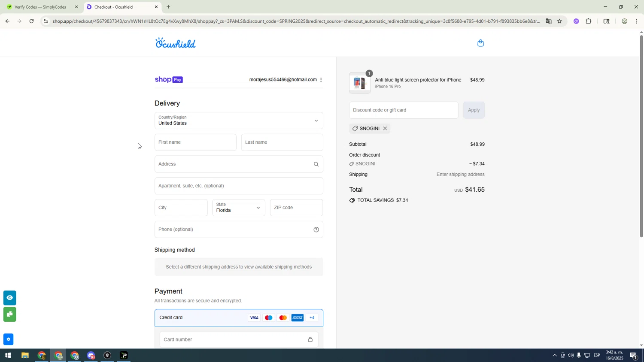Reload the checkout page
The image size is (644, 362).
31,21
